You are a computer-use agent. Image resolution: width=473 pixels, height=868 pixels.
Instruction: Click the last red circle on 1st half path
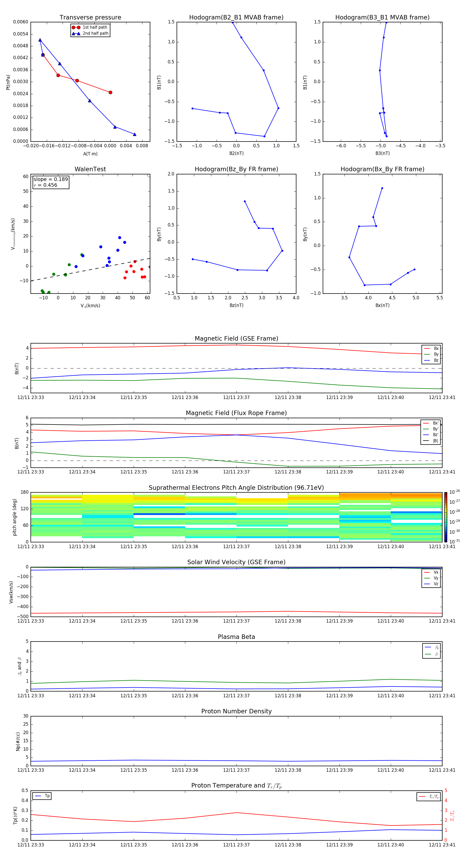coord(110,92)
